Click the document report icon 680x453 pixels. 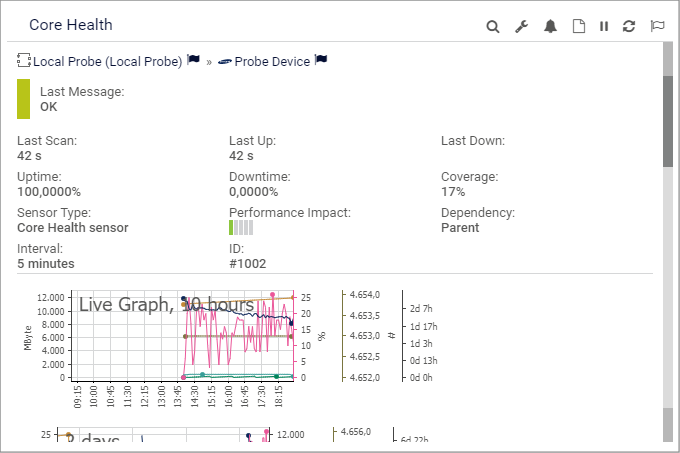[578, 26]
